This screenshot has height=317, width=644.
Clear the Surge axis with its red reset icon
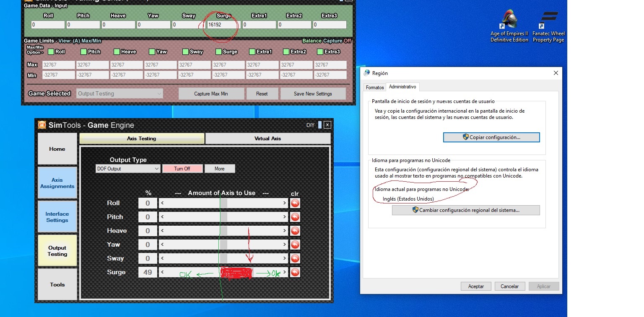click(295, 272)
